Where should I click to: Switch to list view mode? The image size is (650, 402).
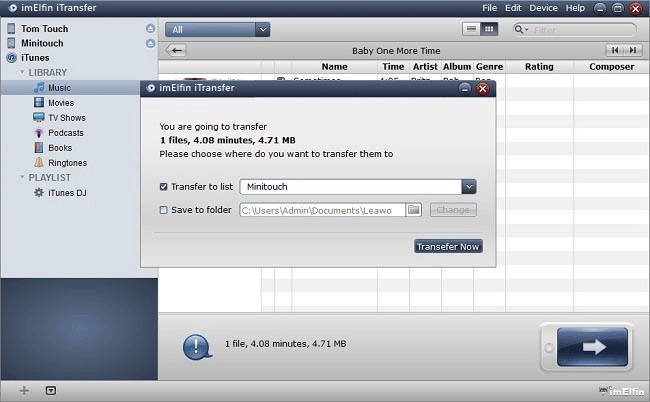[x=472, y=29]
